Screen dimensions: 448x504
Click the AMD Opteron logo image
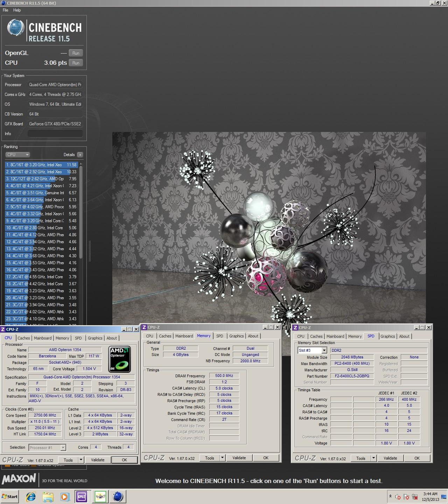(120, 359)
